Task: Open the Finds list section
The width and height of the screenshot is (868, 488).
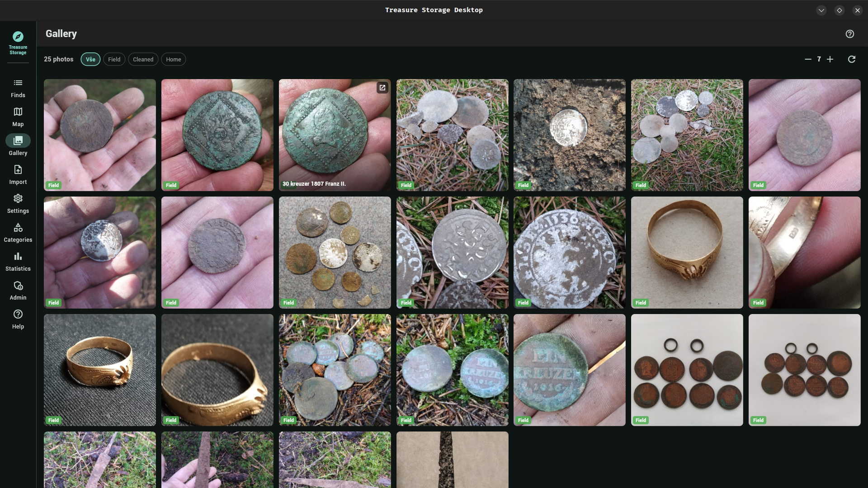Action: coord(18,88)
